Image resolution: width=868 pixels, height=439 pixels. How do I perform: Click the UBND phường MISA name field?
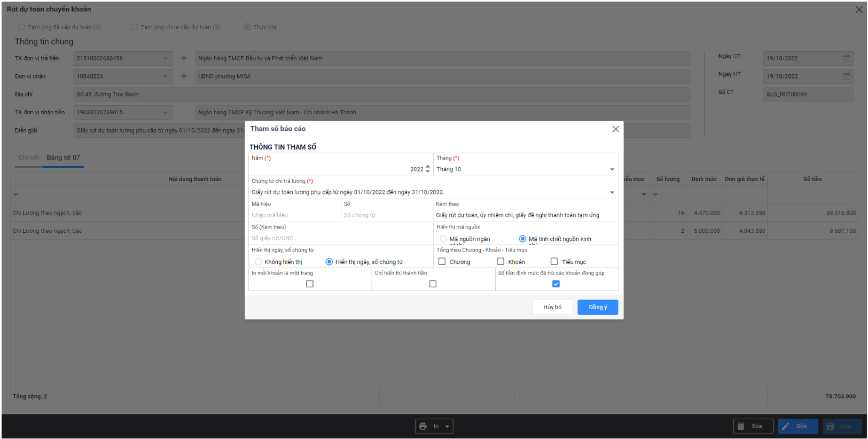tap(442, 76)
